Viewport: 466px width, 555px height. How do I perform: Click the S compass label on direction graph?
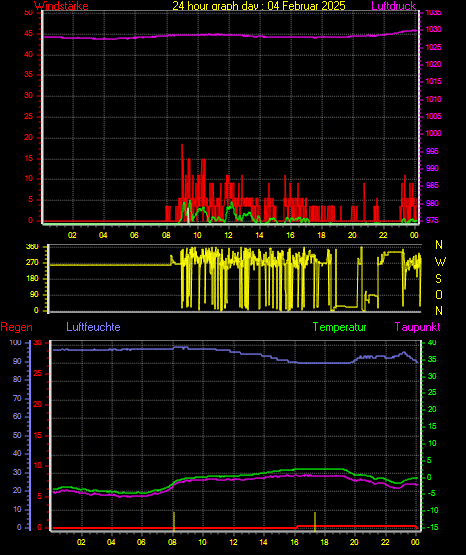click(438, 279)
